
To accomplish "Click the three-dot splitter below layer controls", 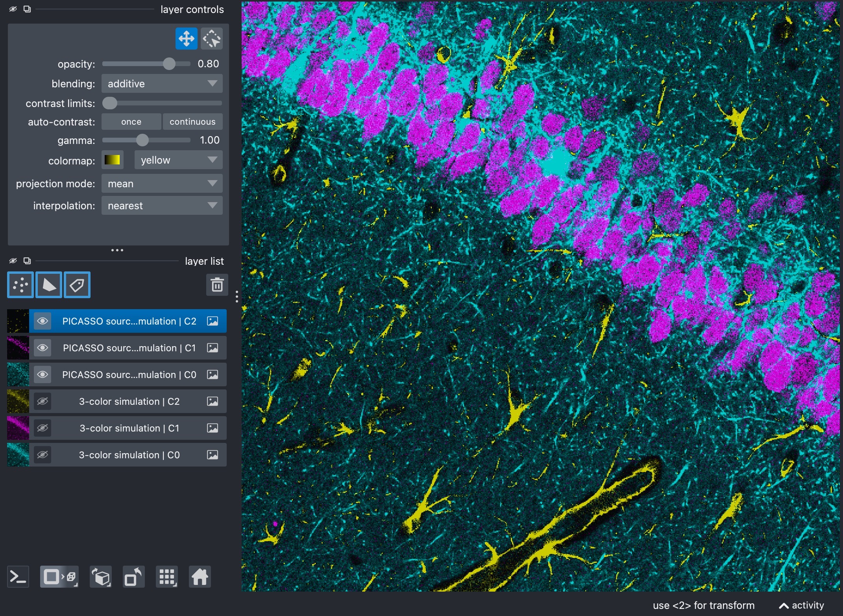I will pyautogui.click(x=117, y=250).
